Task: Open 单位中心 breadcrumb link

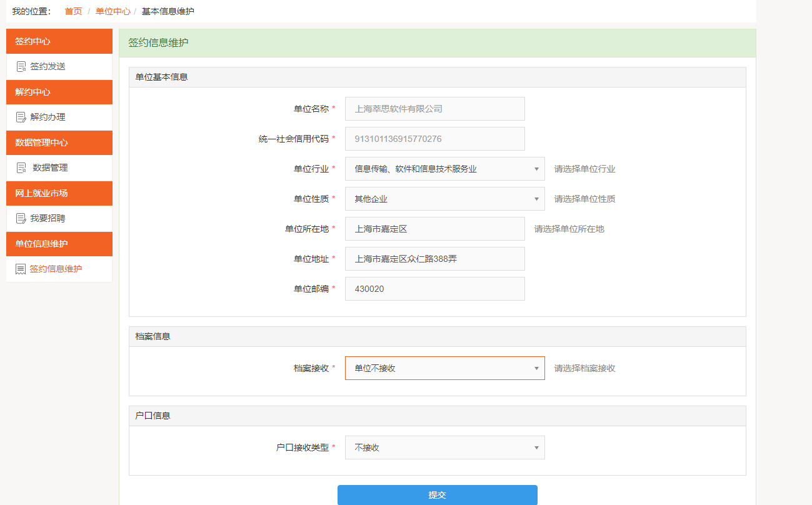Action: [x=113, y=11]
